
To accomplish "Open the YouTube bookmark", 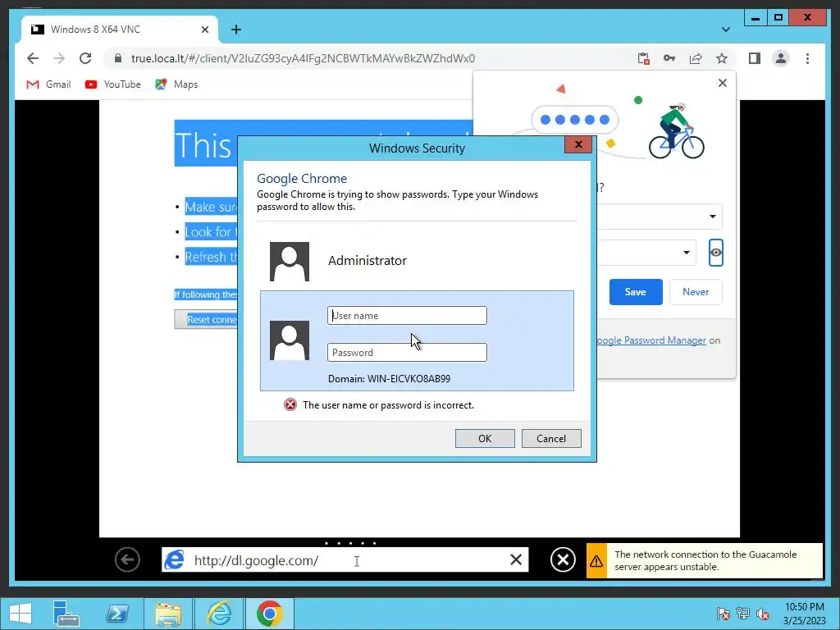I will tap(113, 84).
